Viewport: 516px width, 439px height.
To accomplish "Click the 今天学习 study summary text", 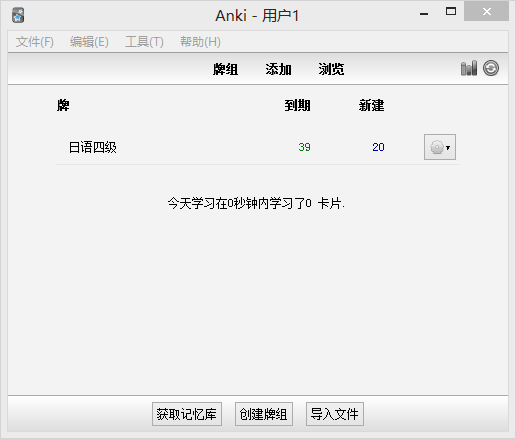I will point(256,203).
